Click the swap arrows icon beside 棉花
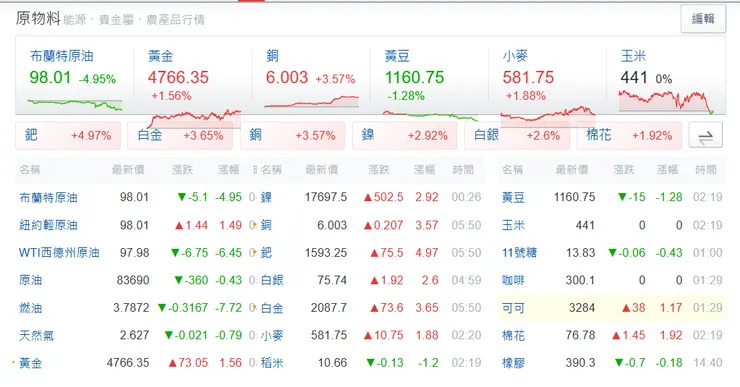Screen dimensions: 740x387 tap(706, 135)
